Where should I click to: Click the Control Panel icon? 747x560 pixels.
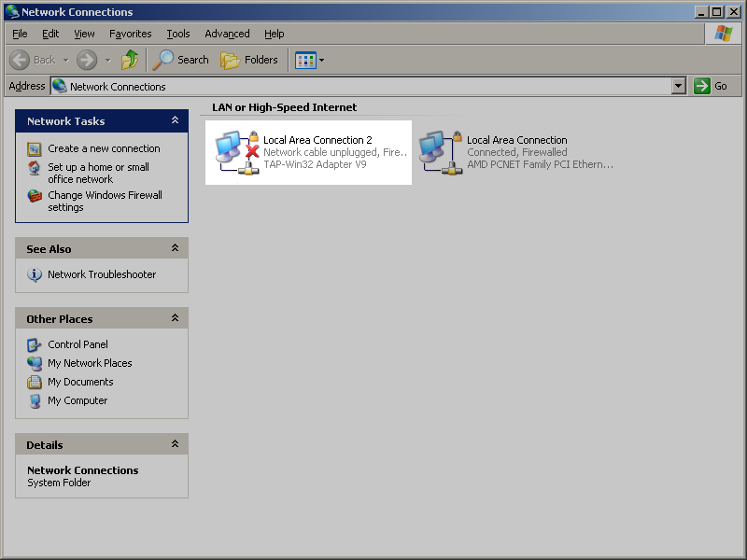tap(35, 344)
